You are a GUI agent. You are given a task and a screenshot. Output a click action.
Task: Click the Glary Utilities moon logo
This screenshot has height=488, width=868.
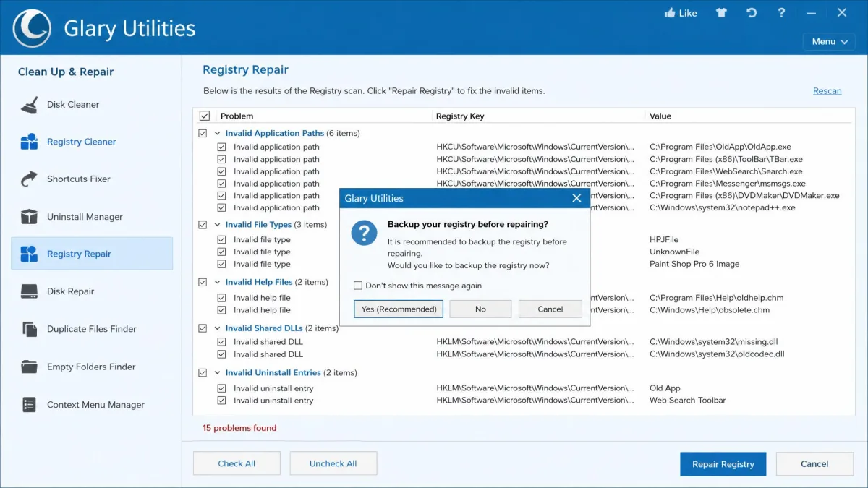(x=32, y=29)
